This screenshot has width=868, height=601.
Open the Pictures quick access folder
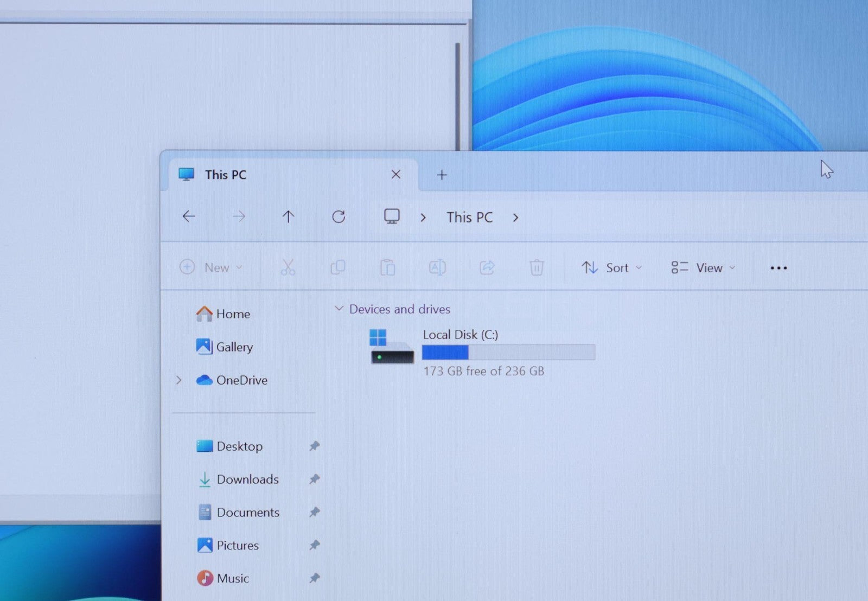228,546
